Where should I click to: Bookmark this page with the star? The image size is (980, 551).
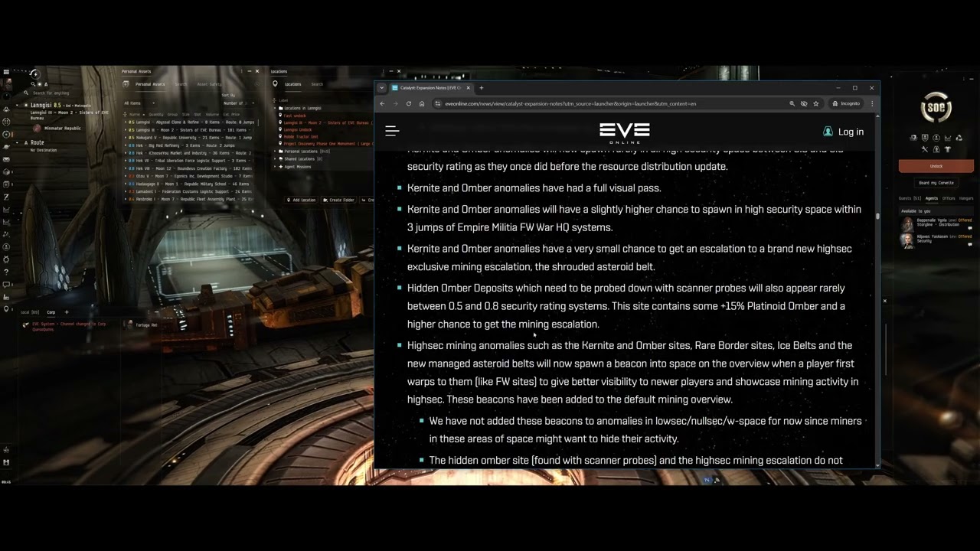click(816, 103)
